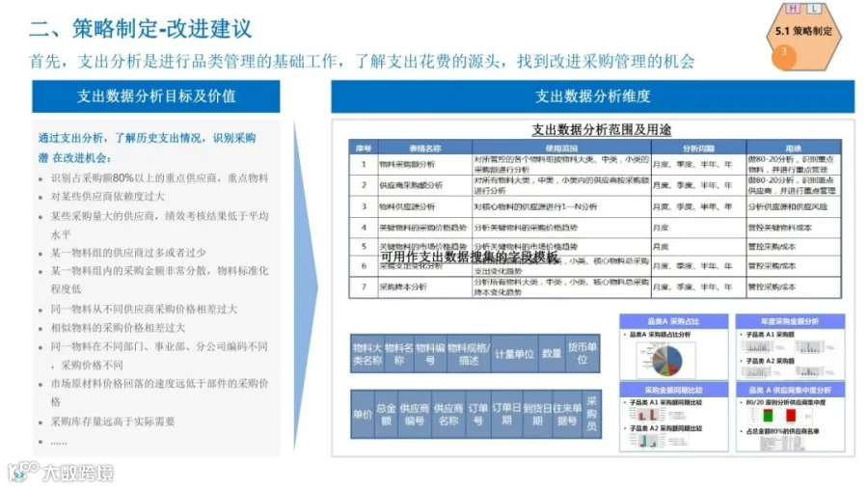Screen dimensions: 868x489
Task: Click the red and green bars under 80/20 原则分析
Action: point(779,416)
